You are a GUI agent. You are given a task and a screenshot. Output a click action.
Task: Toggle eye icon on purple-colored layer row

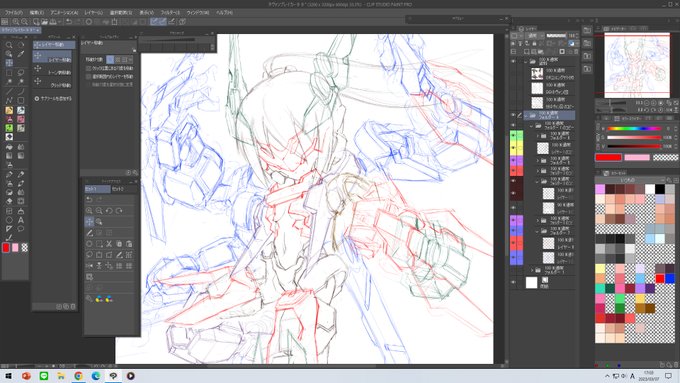click(x=513, y=160)
